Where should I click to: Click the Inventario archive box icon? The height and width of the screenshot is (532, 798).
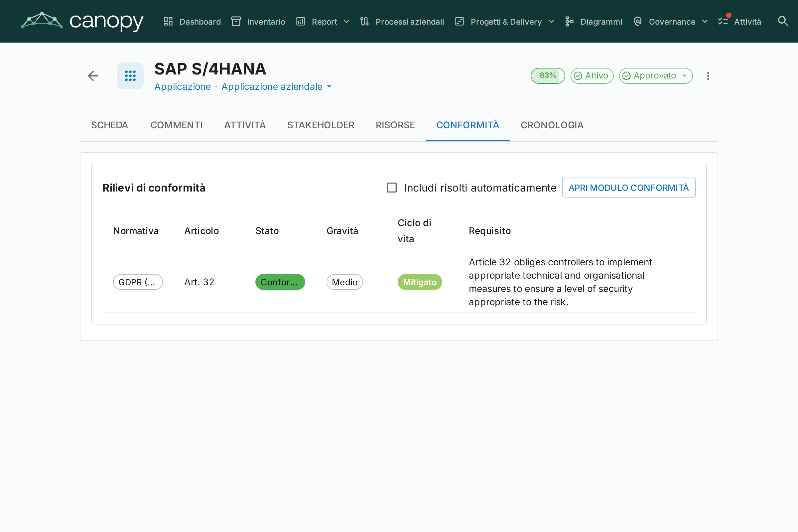236,21
